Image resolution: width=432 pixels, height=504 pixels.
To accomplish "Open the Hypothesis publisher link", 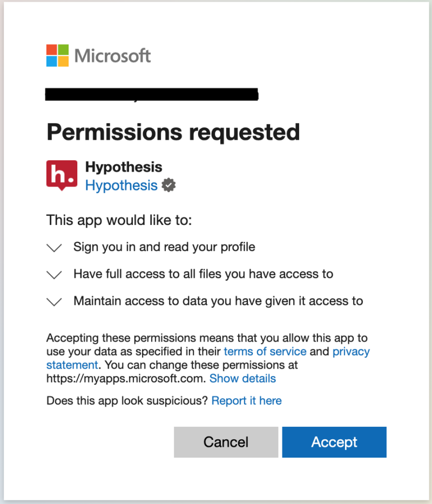I will pos(121,185).
